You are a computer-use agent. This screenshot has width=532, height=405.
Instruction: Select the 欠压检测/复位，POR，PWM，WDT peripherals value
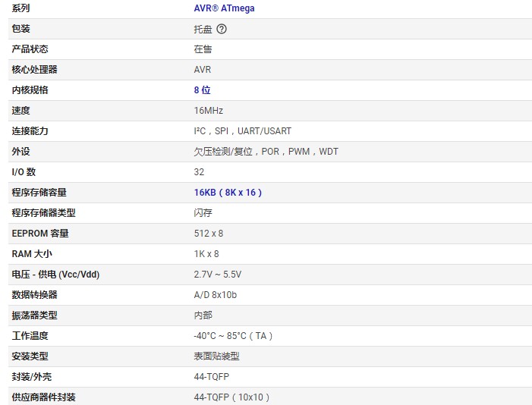click(266, 152)
